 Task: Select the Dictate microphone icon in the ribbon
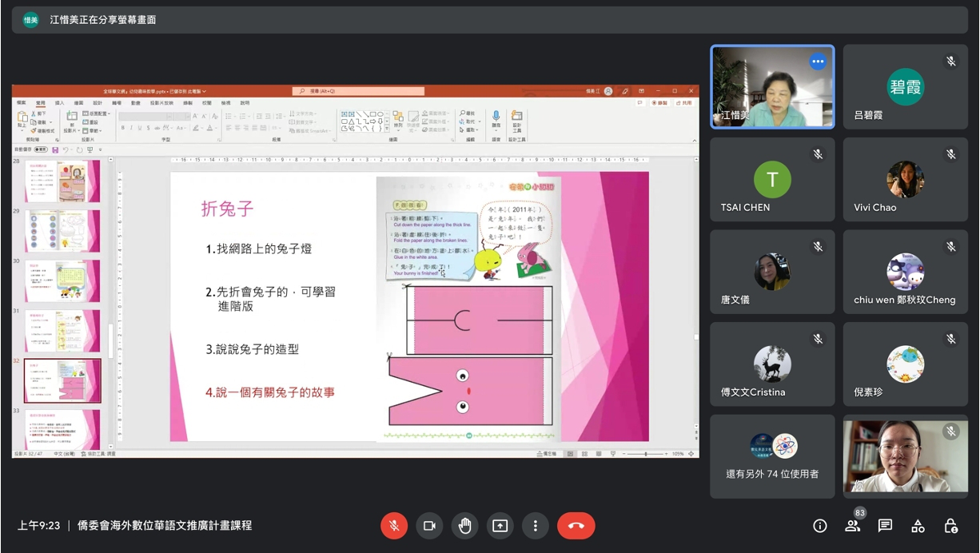pos(496,117)
